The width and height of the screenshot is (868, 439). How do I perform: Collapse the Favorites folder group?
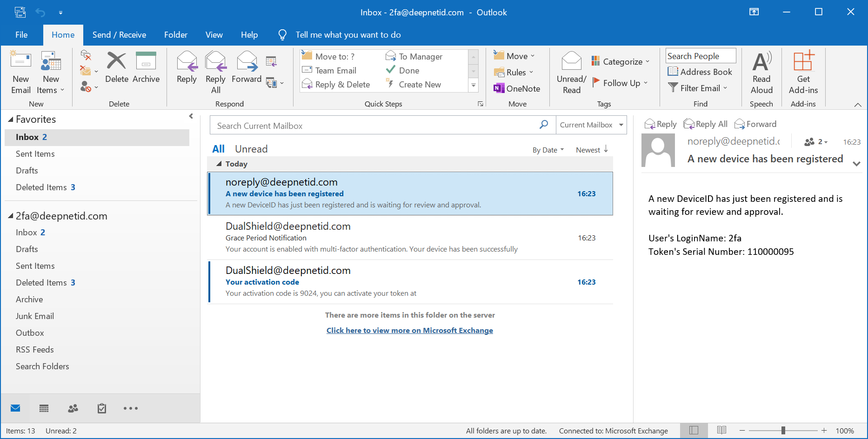[x=11, y=120]
